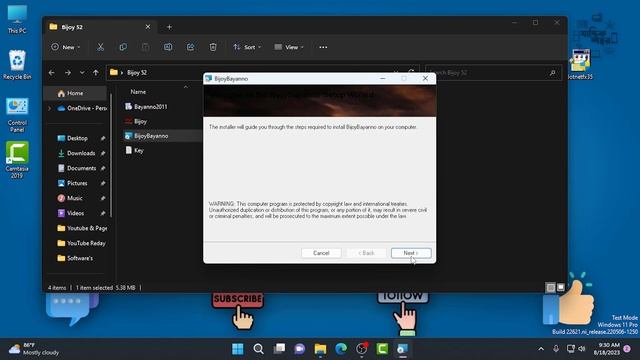640x360 pixels.
Task: Open Recycle Bin desktop icon
Action: tap(17, 64)
